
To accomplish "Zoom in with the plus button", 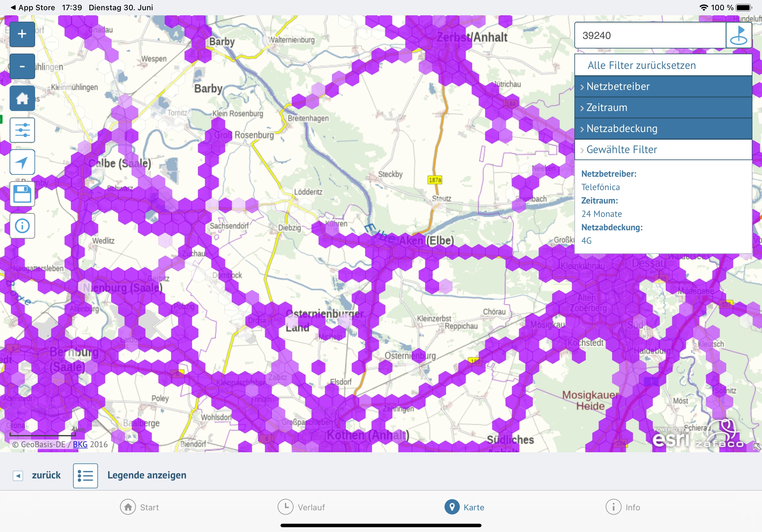I will coord(22,34).
